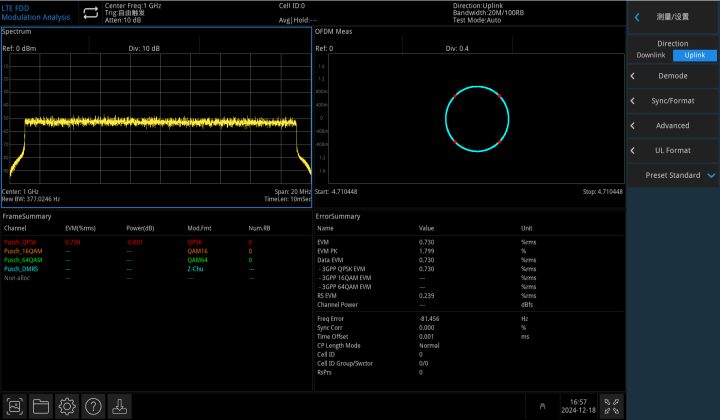Click the CP Length Mode Normal value
Image resolution: width=720 pixels, height=420 pixels.
429,346
